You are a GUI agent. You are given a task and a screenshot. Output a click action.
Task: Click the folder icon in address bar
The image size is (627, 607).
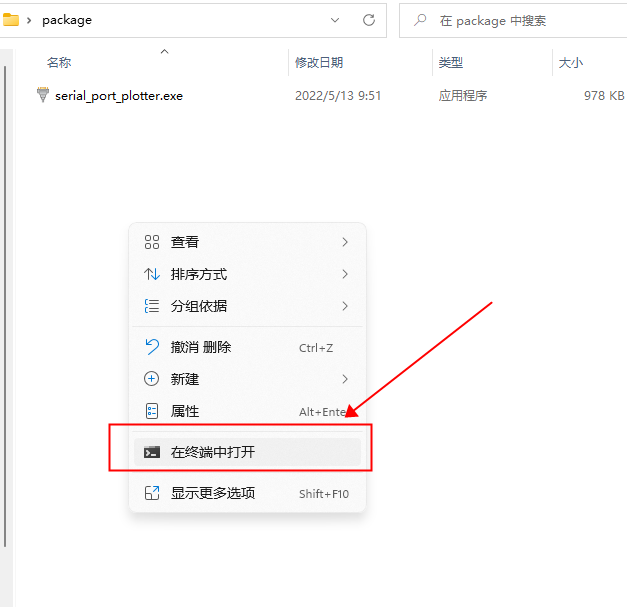click(10, 20)
